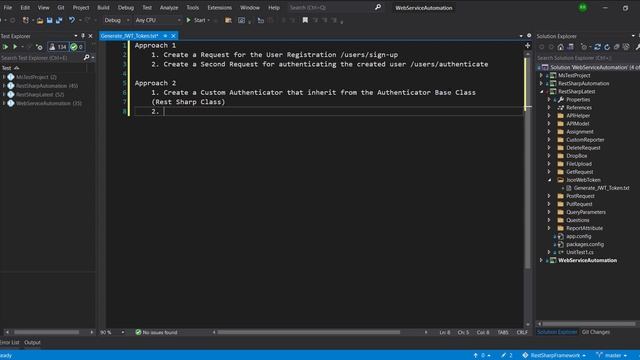Open the Extensions menu
The image size is (640, 360).
tap(219, 7)
